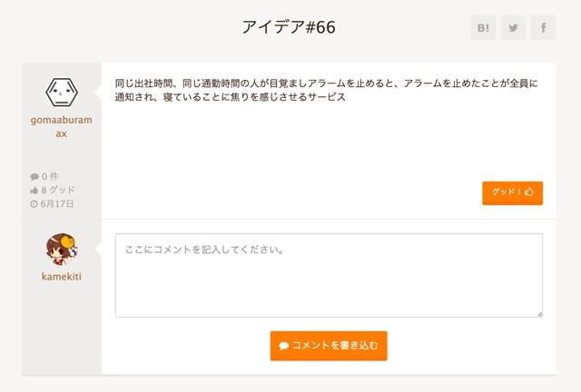Click clock icon beside 6月17日
This screenshot has width=581, height=392.
click(34, 204)
